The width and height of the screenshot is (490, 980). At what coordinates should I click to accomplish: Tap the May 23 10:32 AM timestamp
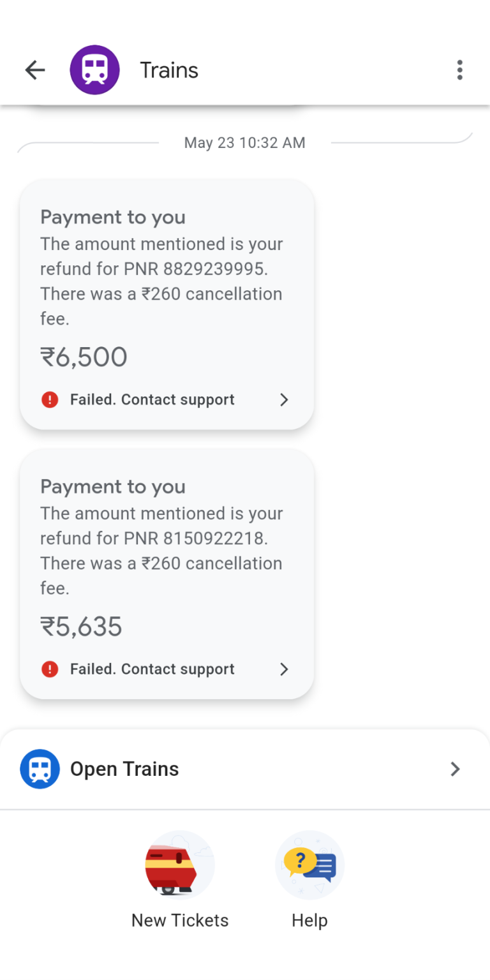245,143
